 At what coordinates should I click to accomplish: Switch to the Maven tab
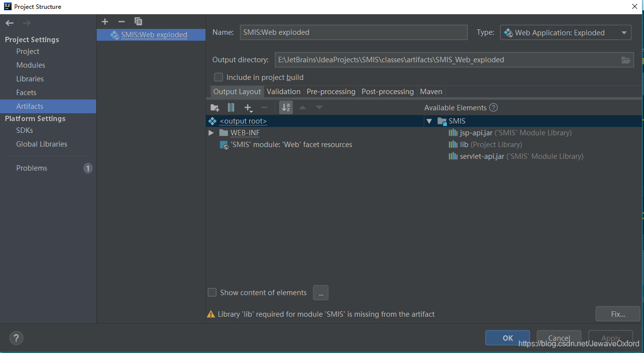click(431, 92)
